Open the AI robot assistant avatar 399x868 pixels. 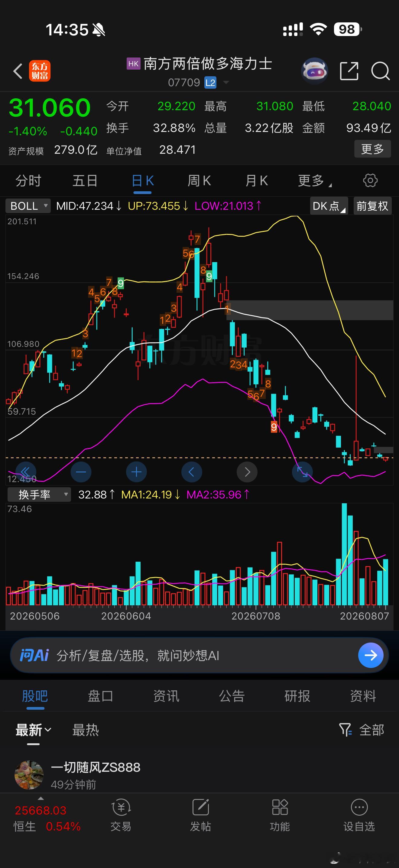tap(315, 71)
